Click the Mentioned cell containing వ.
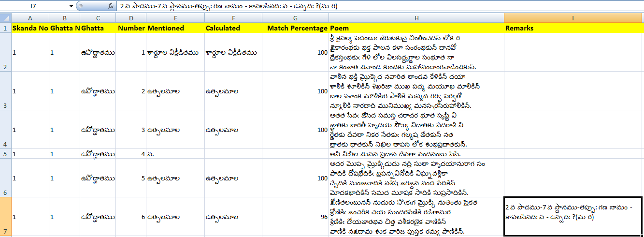The image size is (644, 237). click(174, 154)
